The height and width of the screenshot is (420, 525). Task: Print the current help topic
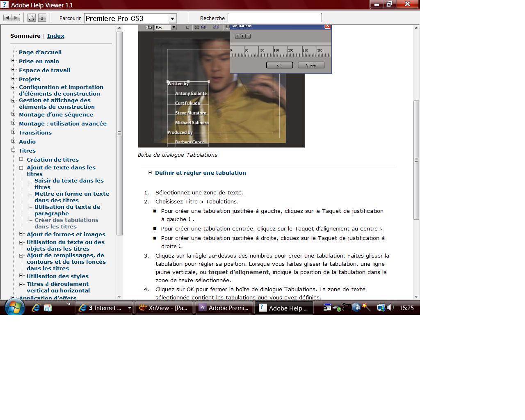click(x=31, y=18)
